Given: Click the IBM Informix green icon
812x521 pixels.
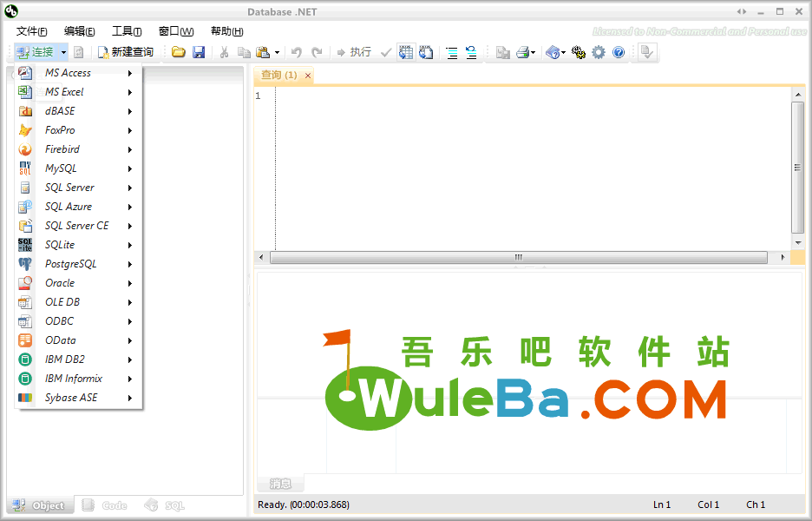Looking at the screenshot, I should click(x=25, y=379).
